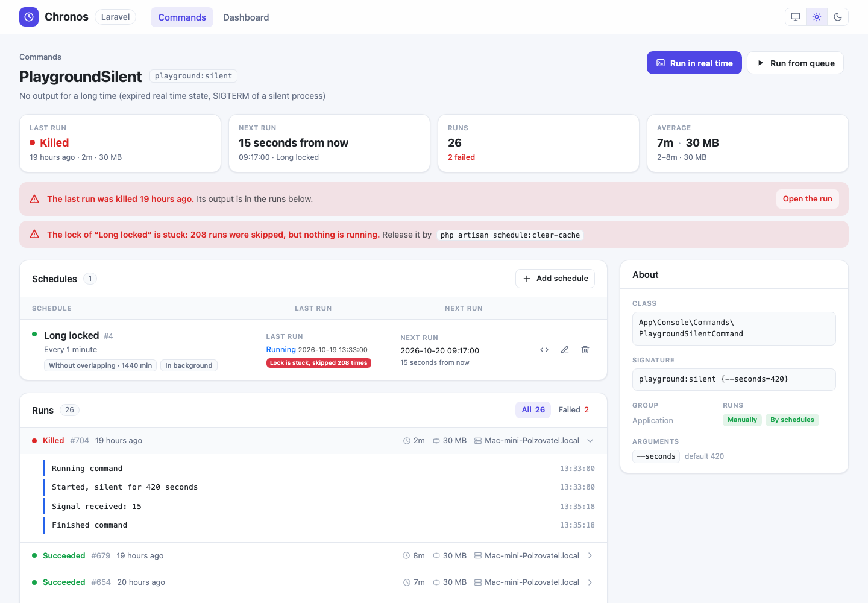Click the signature code field
Screen dimensions: 868x603
pos(734,379)
